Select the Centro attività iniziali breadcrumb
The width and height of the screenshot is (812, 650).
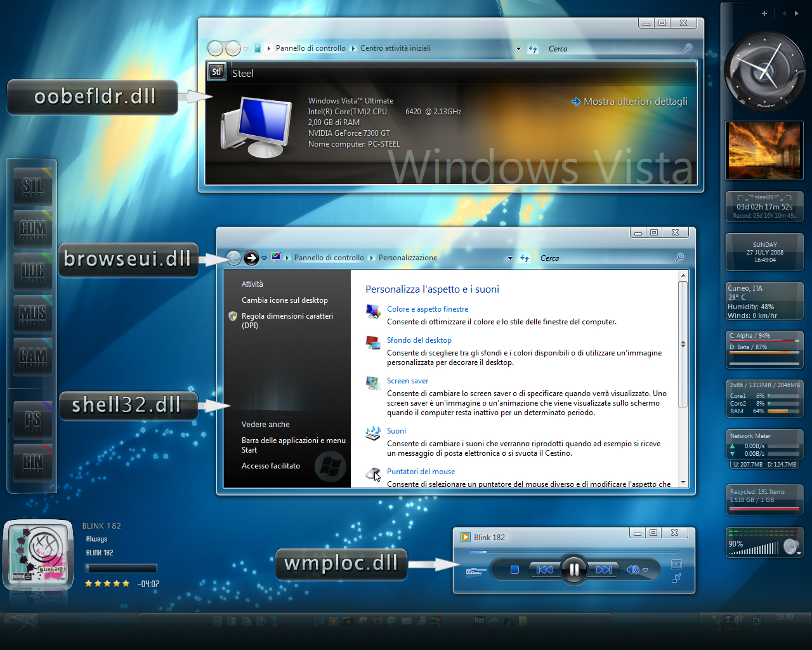pyautogui.click(x=395, y=48)
